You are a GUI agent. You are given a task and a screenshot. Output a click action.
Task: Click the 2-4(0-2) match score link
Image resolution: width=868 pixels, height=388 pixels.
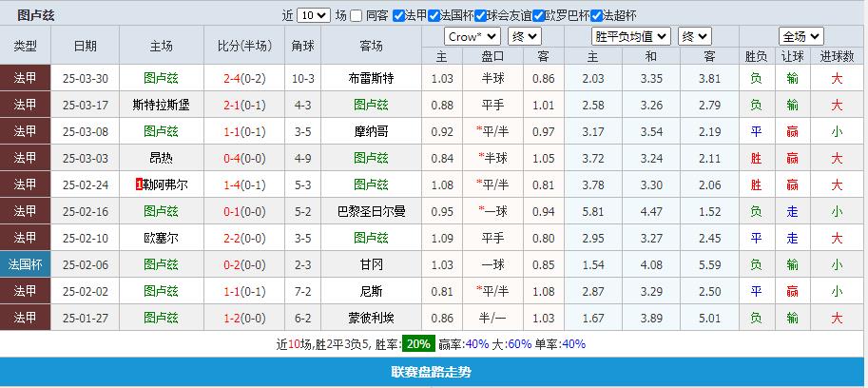click(x=244, y=78)
